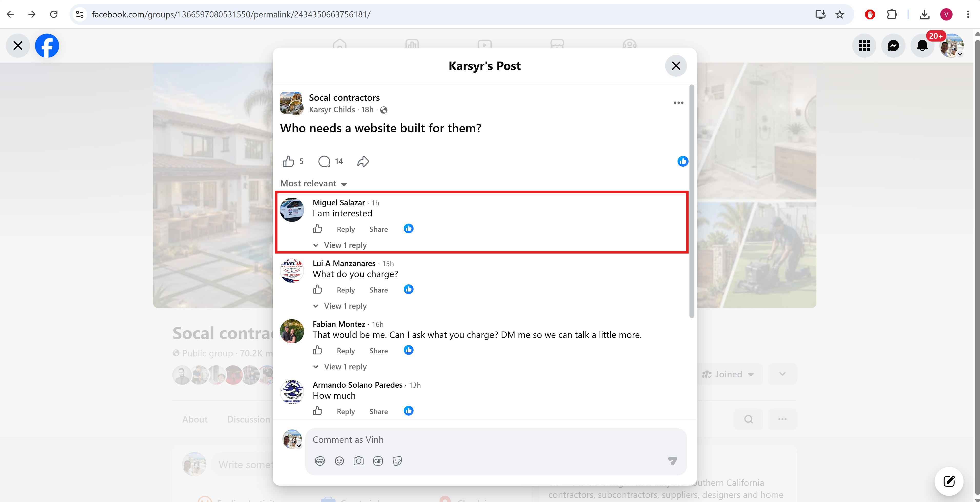Insert an emoji in the comment
Screen dimensions: 980x502
pyautogui.click(x=339, y=461)
